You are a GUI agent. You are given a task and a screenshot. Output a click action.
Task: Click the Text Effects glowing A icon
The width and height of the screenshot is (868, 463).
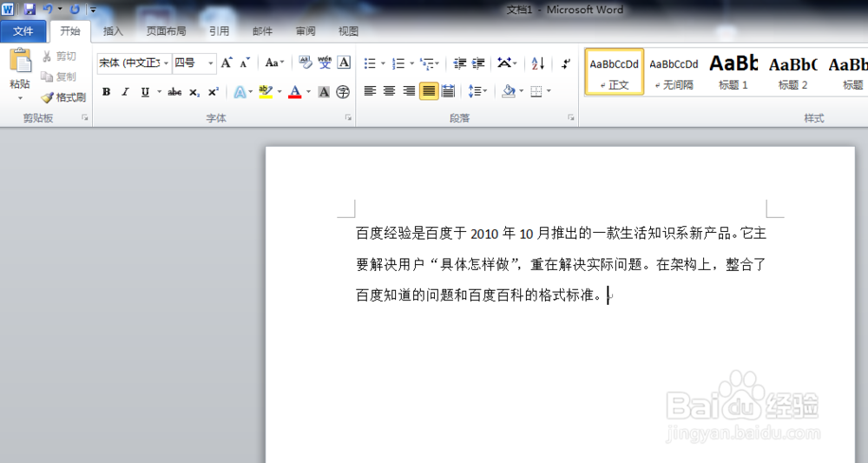(x=240, y=92)
